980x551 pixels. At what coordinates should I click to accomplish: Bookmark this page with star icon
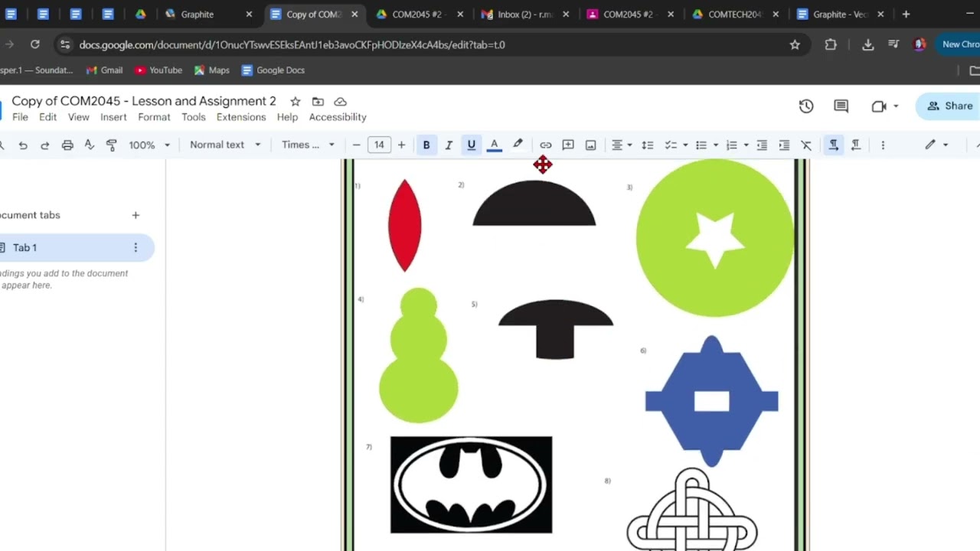click(795, 44)
